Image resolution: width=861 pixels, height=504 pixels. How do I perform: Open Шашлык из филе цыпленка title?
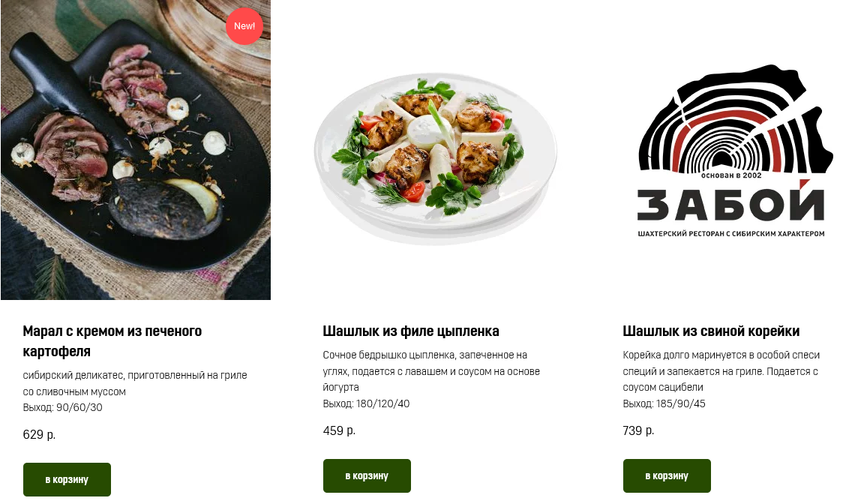[x=411, y=331]
